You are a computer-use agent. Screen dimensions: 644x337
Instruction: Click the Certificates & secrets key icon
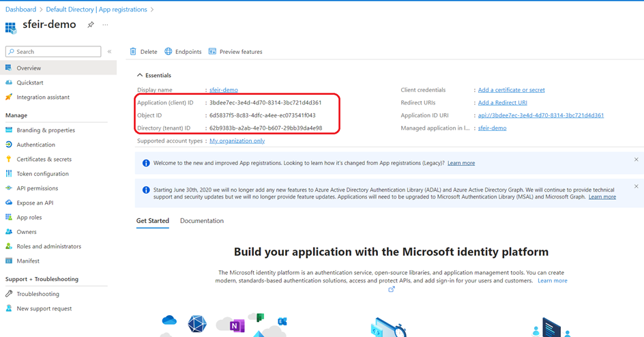[9, 159]
